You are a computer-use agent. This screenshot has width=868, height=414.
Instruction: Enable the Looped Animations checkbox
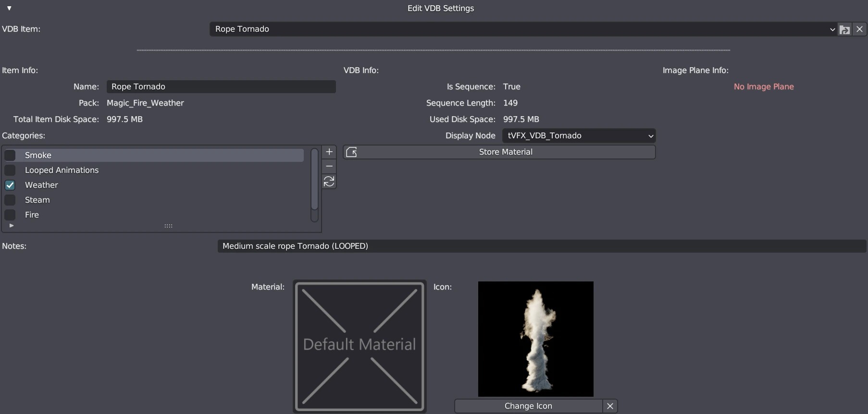[10, 170]
